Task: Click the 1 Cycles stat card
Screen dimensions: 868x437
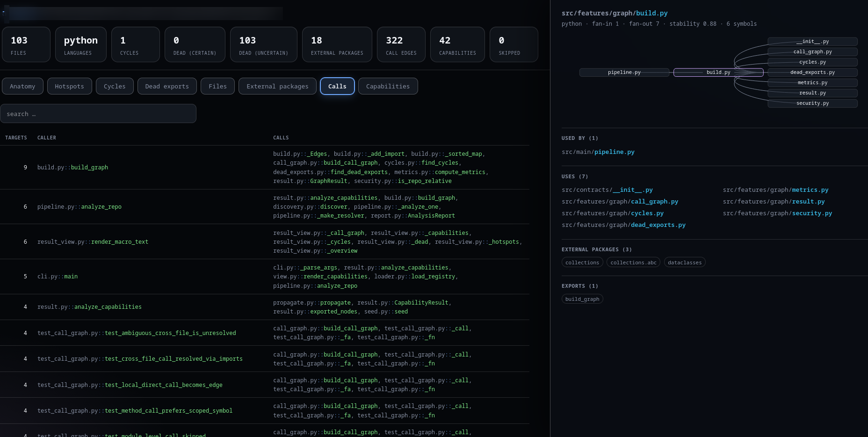Action: (136, 44)
